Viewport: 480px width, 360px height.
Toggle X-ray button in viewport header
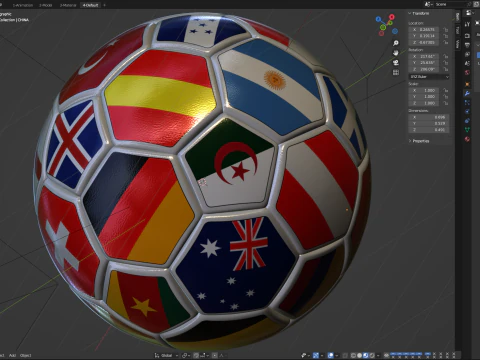pos(345,355)
